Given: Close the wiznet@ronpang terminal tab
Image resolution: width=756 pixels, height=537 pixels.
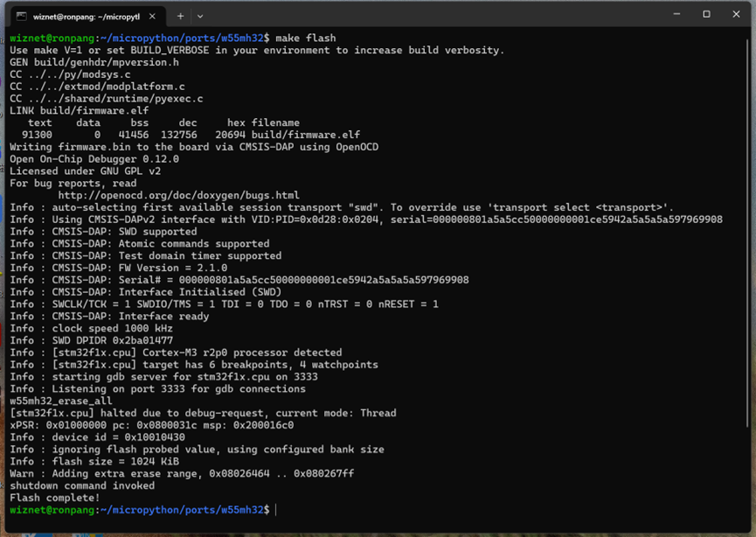Looking at the screenshot, I should (152, 16).
